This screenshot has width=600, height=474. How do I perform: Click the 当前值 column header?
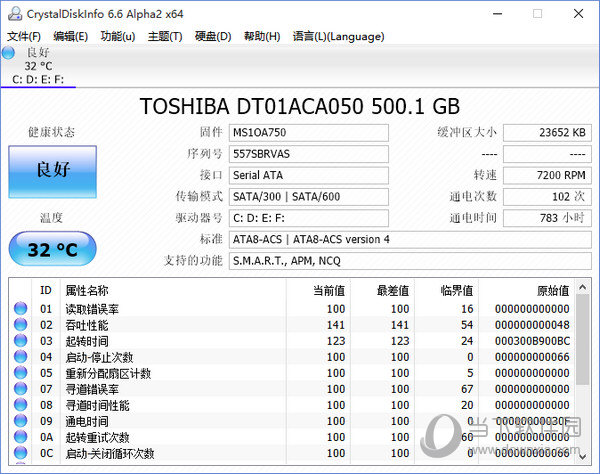(x=318, y=290)
